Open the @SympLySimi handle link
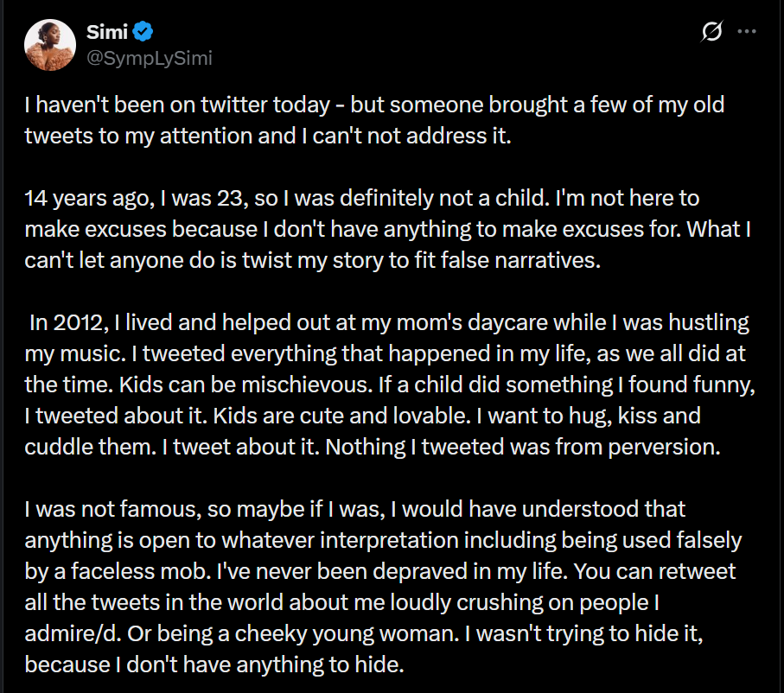Image resolution: width=784 pixels, height=693 pixels. pos(149,58)
